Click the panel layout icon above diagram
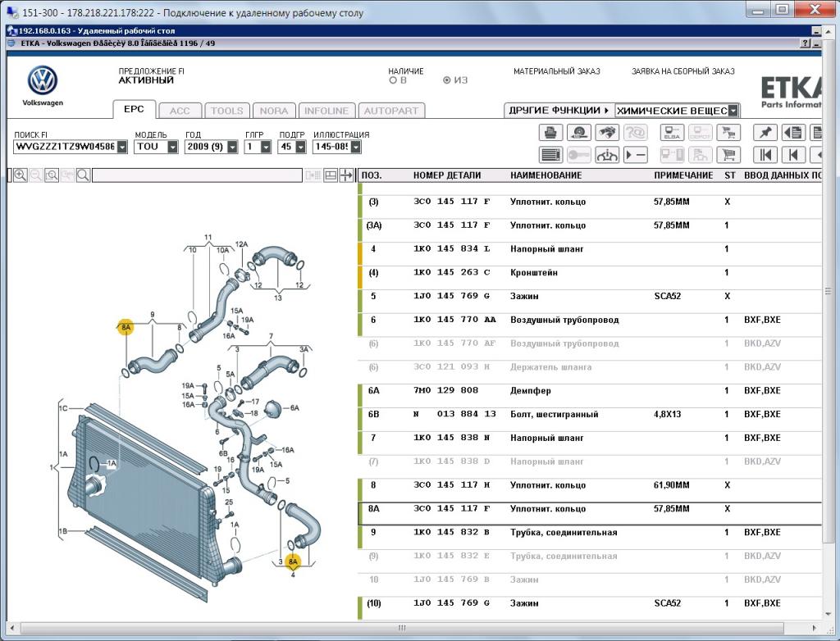Viewport: 840px width, 641px height. pyautogui.click(x=331, y=175)
